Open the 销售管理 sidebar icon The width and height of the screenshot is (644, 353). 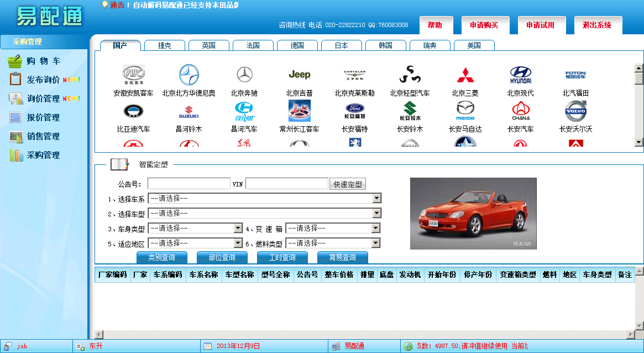coord(15,137)
